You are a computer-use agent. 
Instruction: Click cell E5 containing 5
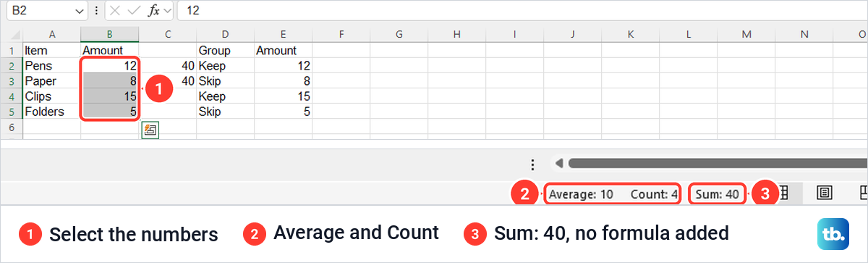pos(284,112)
